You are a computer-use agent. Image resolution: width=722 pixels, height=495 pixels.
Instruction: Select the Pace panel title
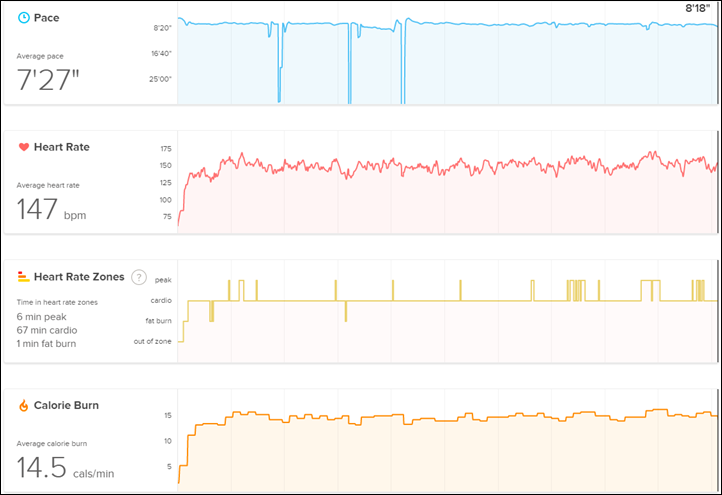click(47, 18)
